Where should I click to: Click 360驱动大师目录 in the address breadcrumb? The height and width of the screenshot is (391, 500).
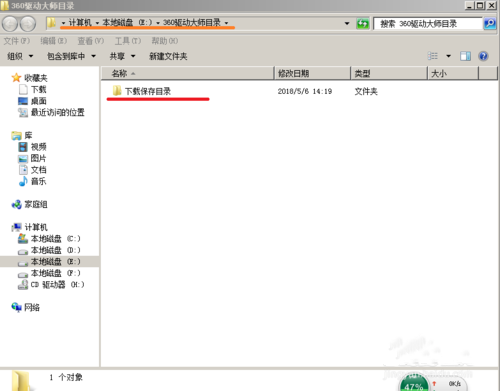pyautogui.click(x=192, y=23)
